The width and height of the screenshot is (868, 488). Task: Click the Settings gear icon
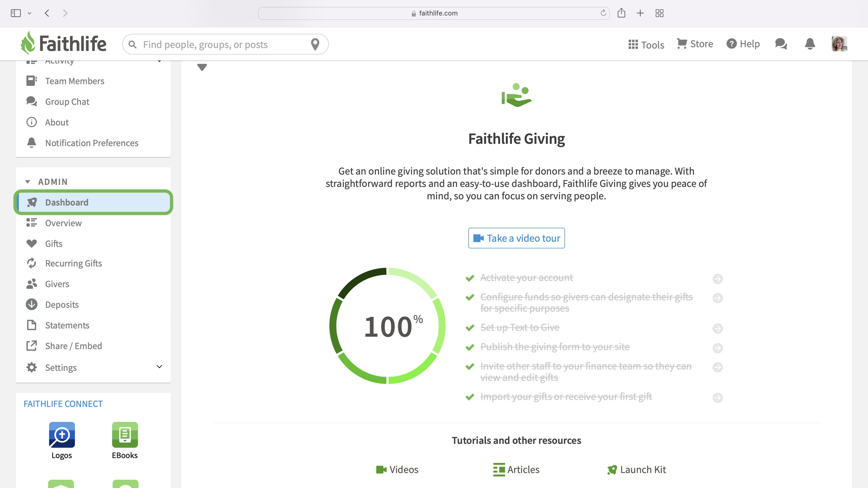[32, 367]
